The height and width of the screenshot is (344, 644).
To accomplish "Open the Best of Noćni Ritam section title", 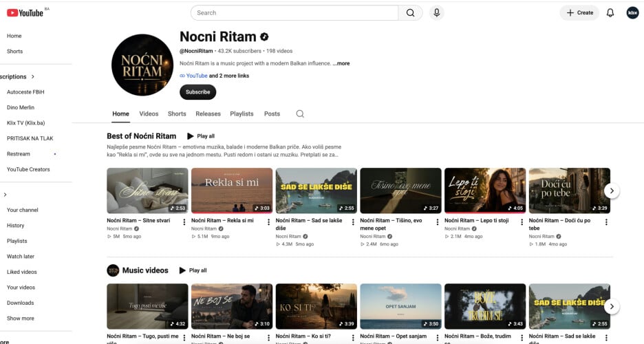I will tap(141, 136).
